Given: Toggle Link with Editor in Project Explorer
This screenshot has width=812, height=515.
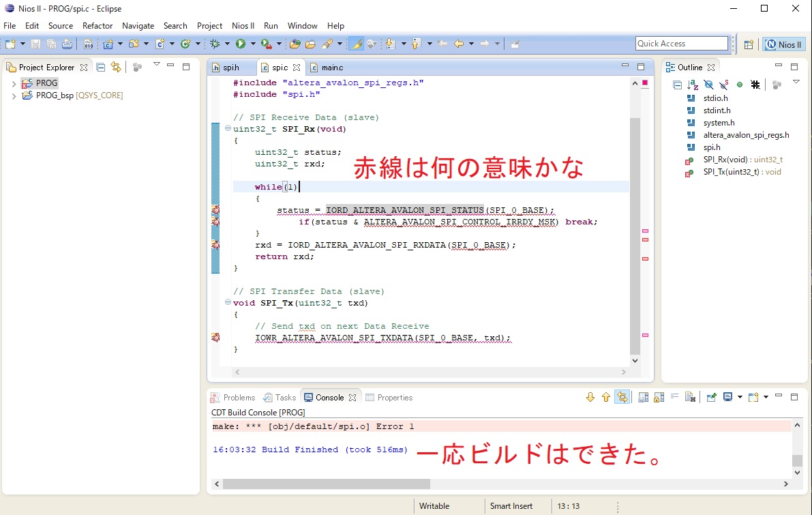Looking at the screenshot, I should 116,68.
